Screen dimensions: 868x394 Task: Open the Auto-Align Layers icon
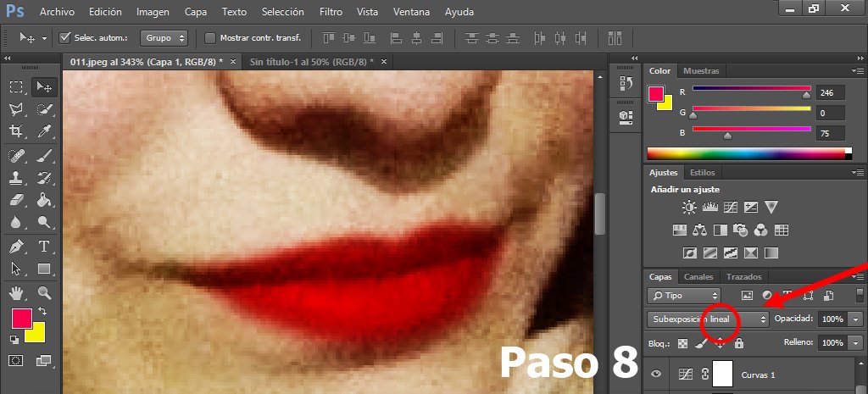coord(615,38)
